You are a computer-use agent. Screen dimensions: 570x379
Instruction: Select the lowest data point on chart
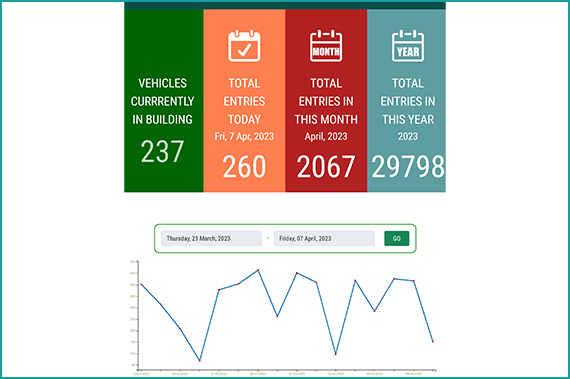pyautogui.click(x=200, y=360)
